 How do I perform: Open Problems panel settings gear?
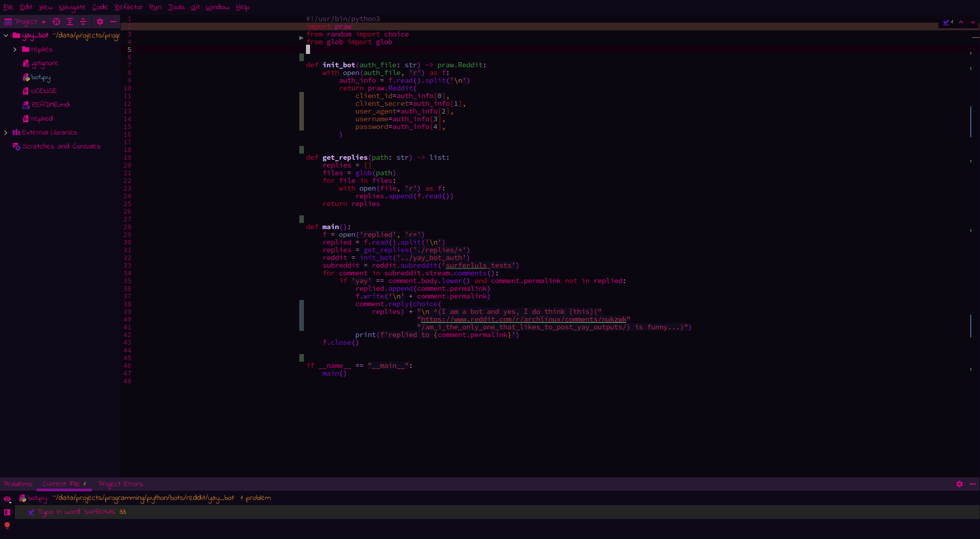click(x=959, y=484)
